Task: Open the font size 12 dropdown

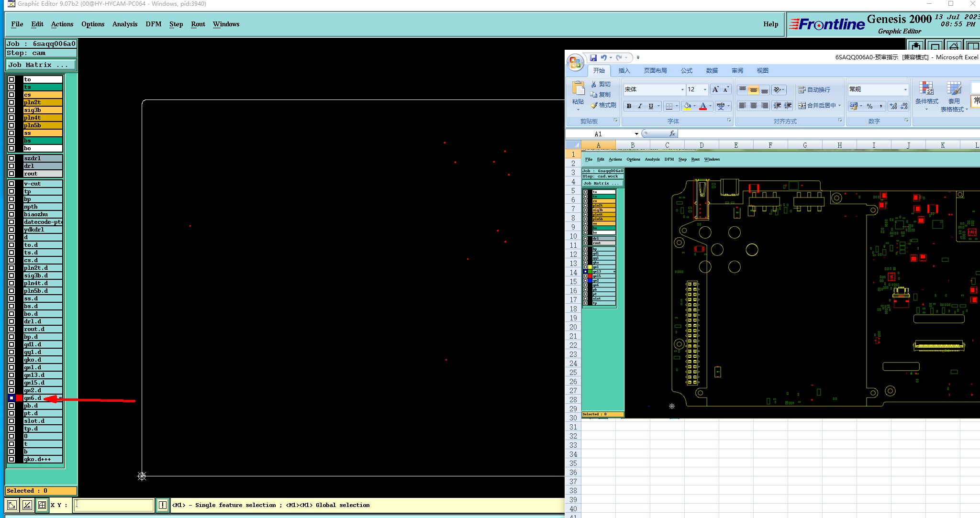Action: pyautogui.click(x=704, y=89)
